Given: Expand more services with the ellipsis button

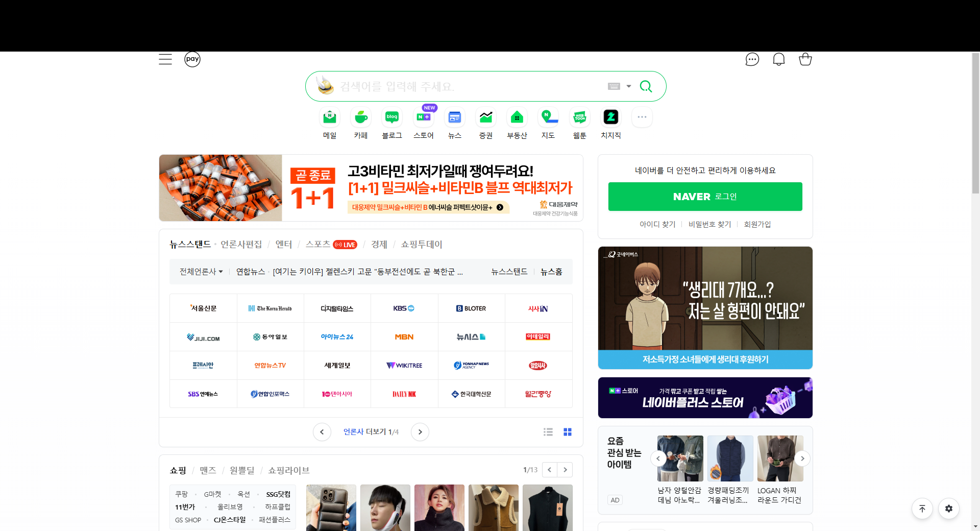Looking at the screenshot, I should [642, 117].
